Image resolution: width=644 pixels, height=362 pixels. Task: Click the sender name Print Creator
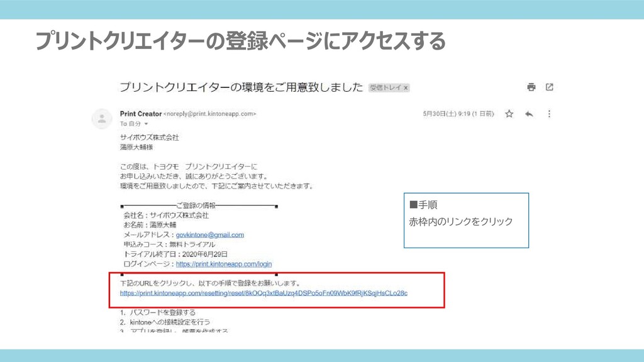141,114
